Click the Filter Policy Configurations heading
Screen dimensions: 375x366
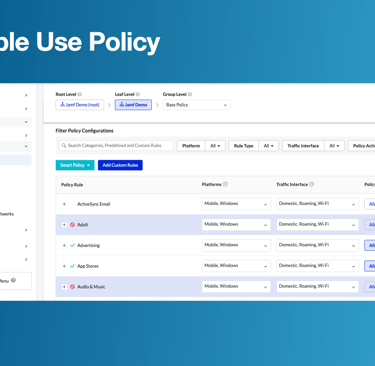pyautogui.click(x=84, y=131)
